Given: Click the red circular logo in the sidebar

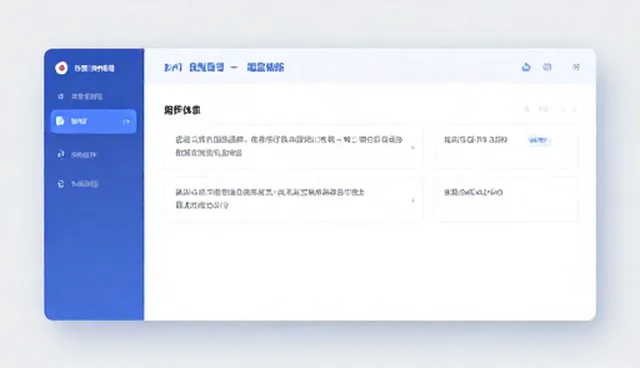Looking at the screenshot, I should click(x=61, y=68).
